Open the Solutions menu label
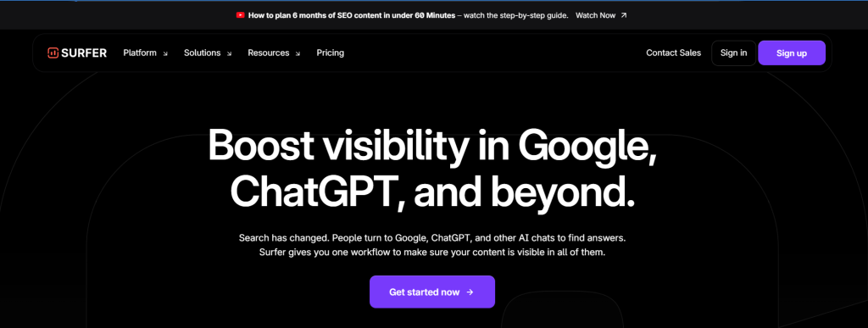 (202, 53)
